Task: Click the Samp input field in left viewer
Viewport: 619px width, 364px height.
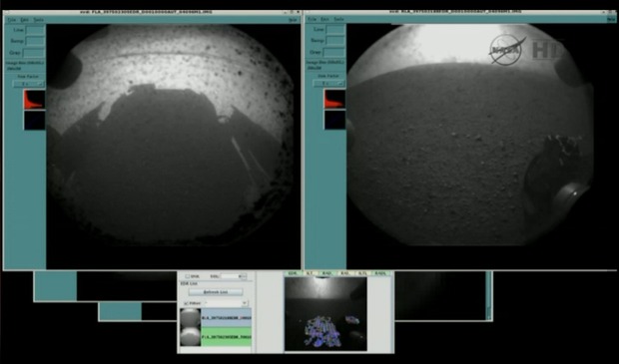Action: [35, 41]
